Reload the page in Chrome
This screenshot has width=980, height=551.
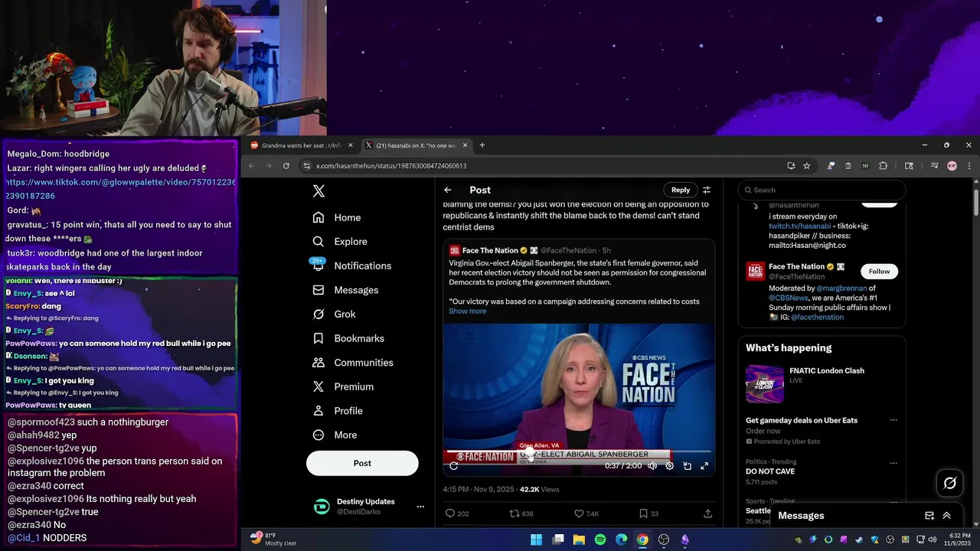tap(286, 166)
